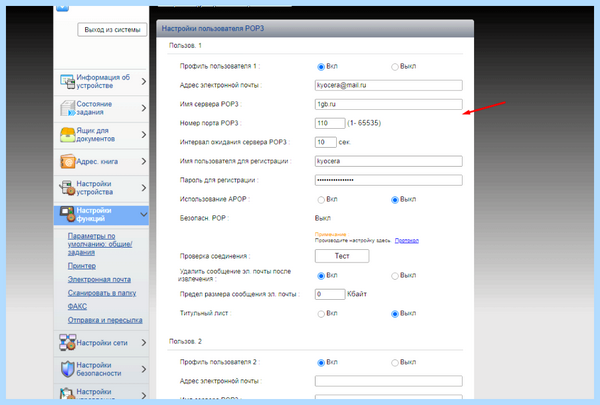Click the Пользов. 2 section label
The image size is (600, 405).
(x=185, y=341)
